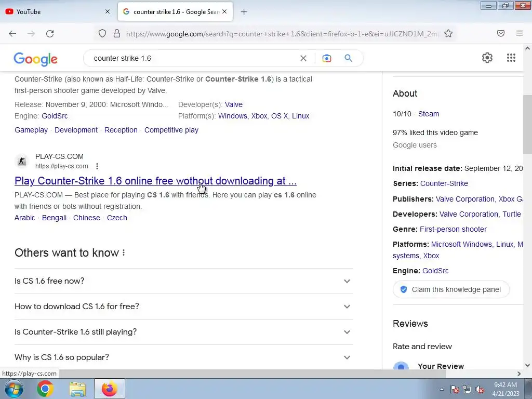532x399 pixels.
Task: Open the Arabic language link
Action: coord(24,218)
